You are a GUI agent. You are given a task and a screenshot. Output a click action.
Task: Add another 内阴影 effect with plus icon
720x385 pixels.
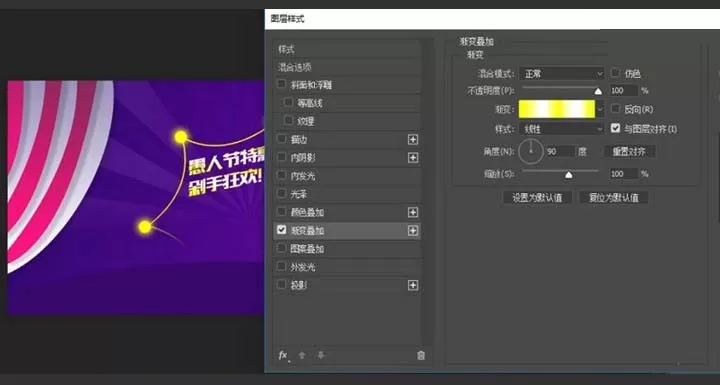(x=413, y=158)
